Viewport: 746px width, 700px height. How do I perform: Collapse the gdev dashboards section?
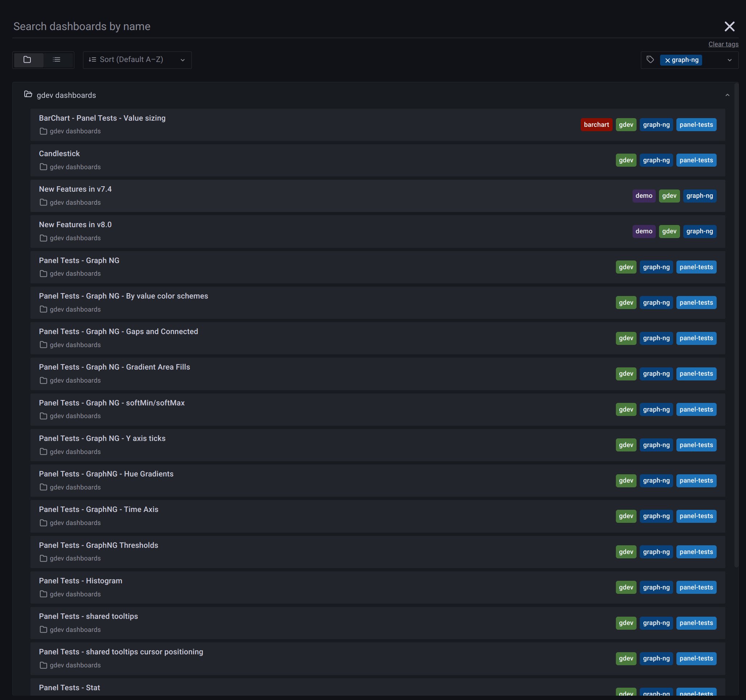pos(728,95)
